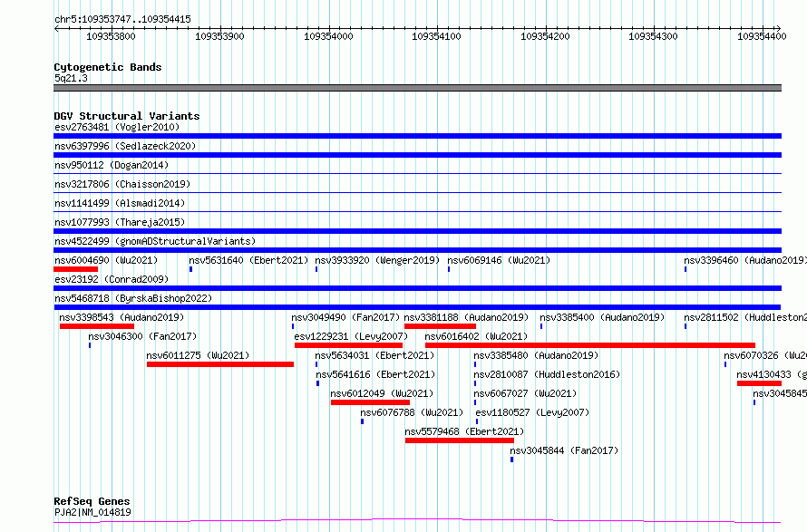
Task: Click the magenta PJA2 gene line
Action: pos(417,521)
